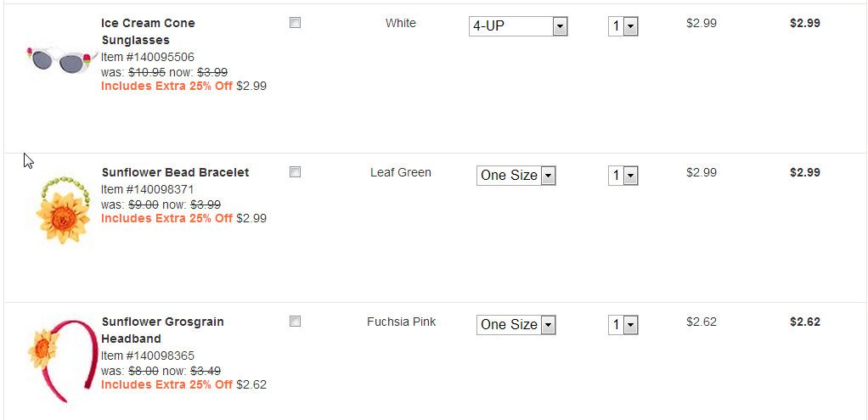
Task: Click the headband's bold $2.62 total price
Action: (x=804, y=322)
